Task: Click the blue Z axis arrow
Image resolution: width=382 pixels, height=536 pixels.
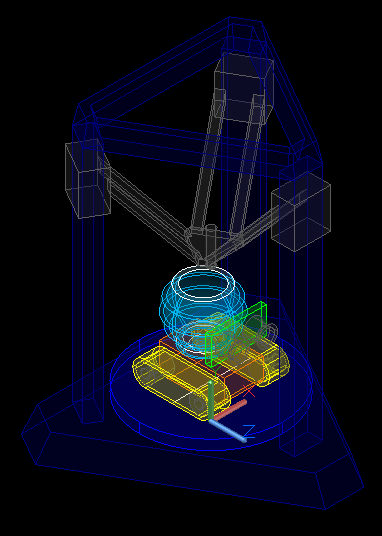Action: coord(228,431)
